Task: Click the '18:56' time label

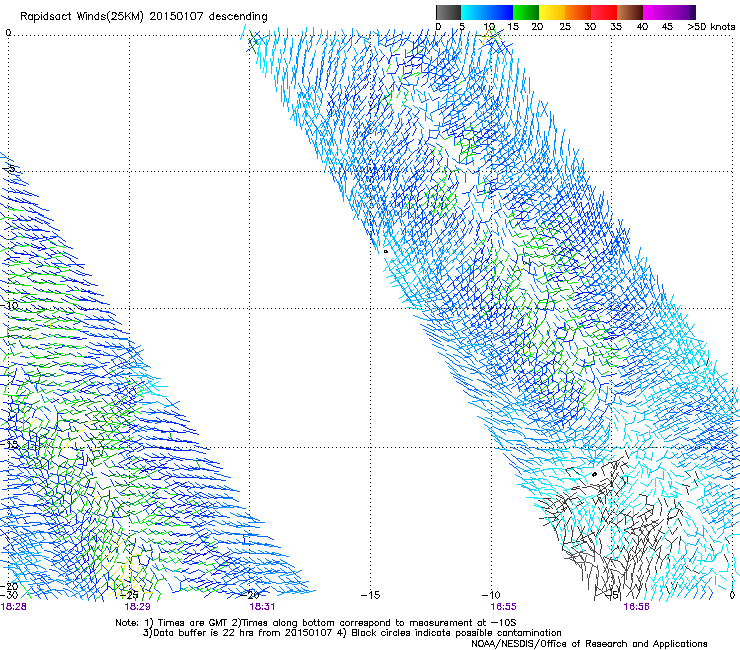Action: 636,607
